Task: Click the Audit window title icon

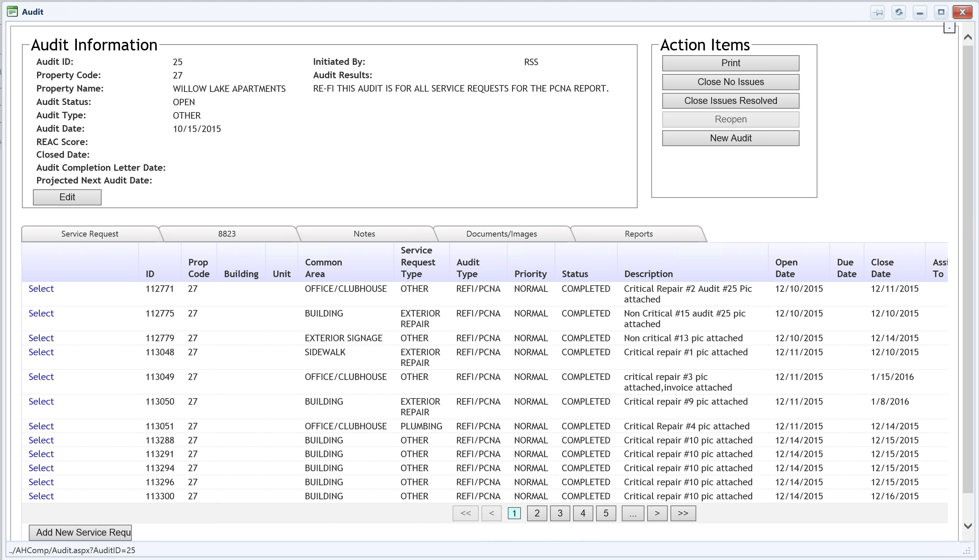Action: (12, 12)
